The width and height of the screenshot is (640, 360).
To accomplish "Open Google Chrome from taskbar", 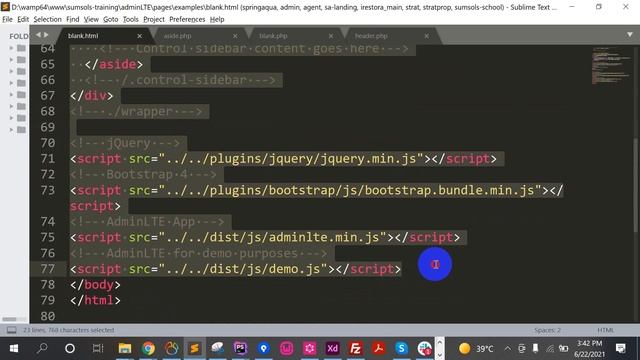I will pyautogui.click(x=148, y=348).
